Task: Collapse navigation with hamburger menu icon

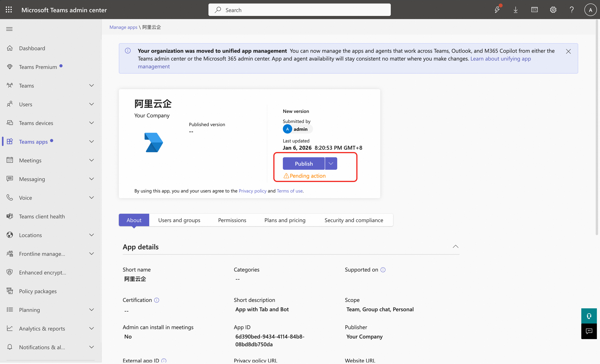Action: pyautogui.click(x=9, y=29)
